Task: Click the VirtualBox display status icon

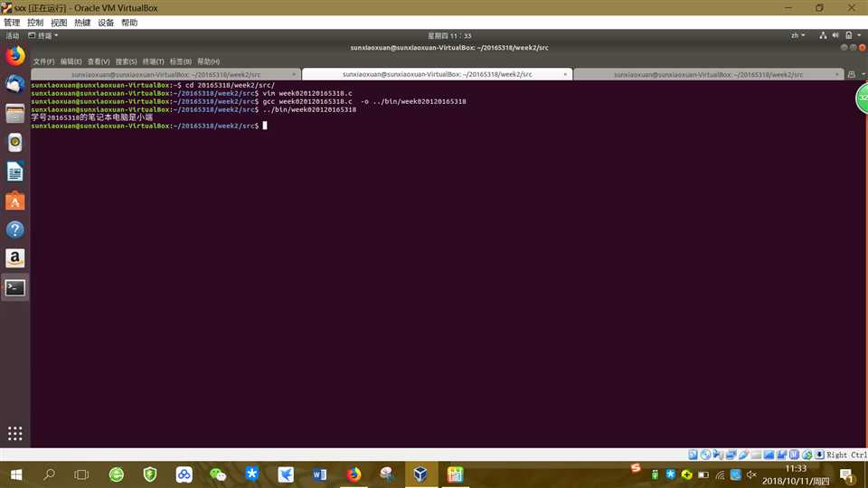Action: point(769,455)
